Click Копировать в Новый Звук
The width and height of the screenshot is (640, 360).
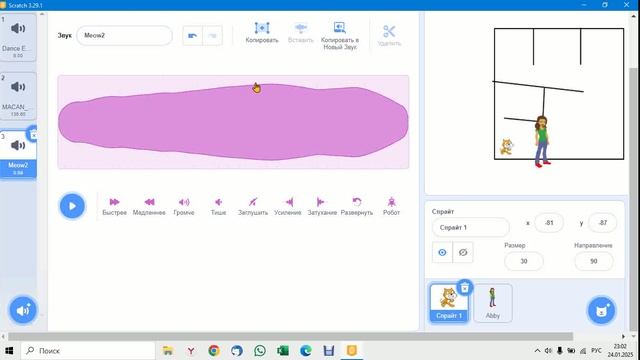340,36
